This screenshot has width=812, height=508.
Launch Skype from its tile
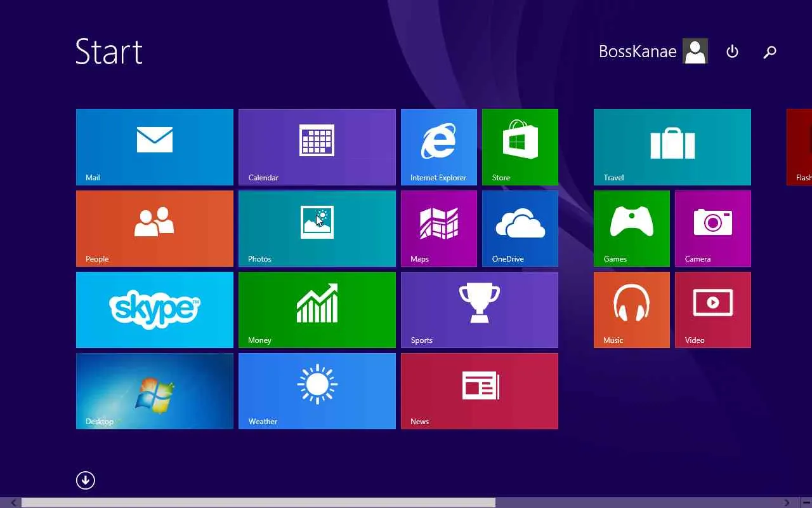(155, 310)
